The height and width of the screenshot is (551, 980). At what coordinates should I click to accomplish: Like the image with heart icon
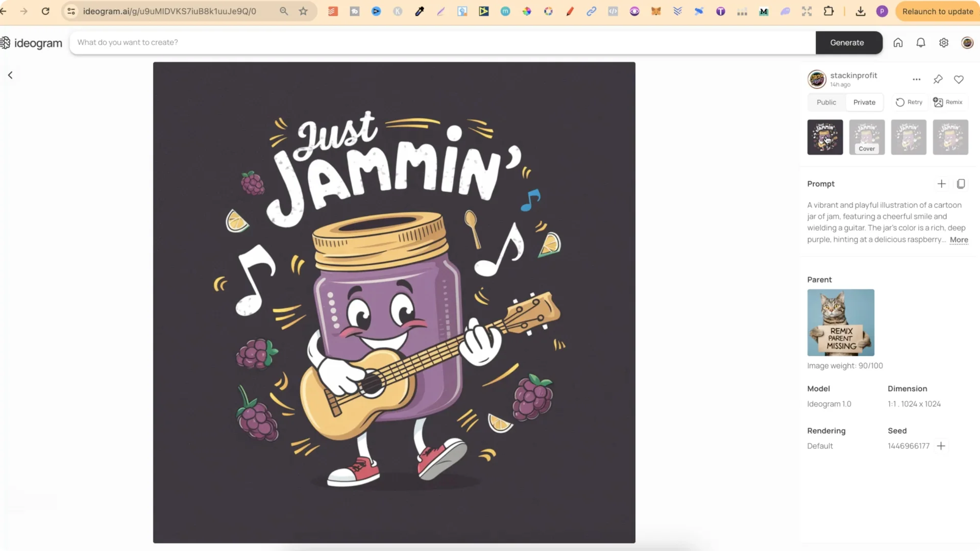click(x=959, y=80)
